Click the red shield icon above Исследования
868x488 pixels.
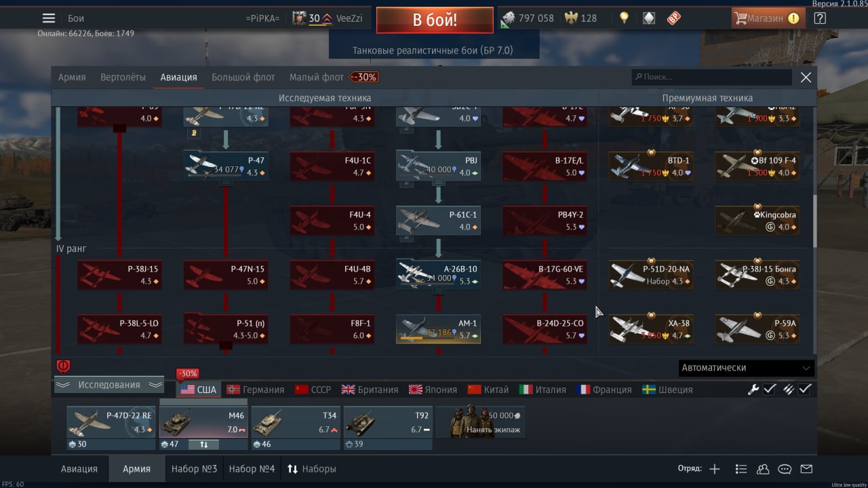63,367
